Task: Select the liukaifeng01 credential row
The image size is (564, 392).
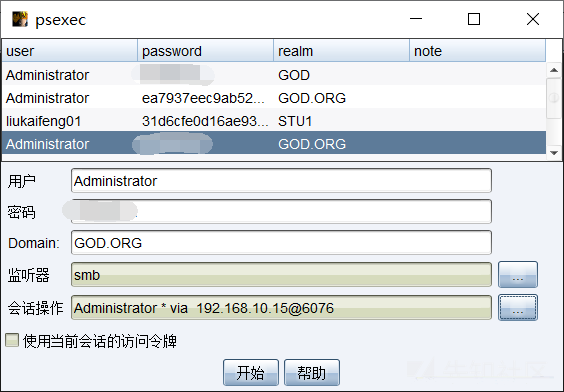Action: [274, 121]
